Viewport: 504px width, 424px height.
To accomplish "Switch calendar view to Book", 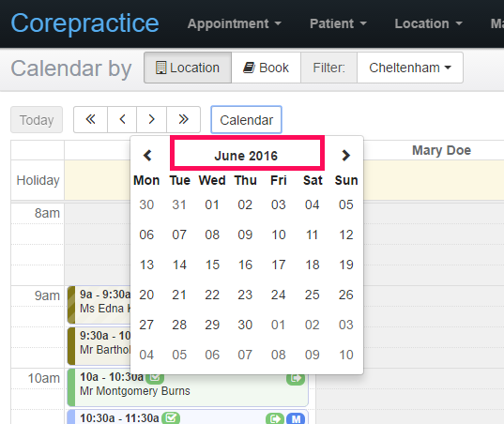I will (x=267, y=68).
